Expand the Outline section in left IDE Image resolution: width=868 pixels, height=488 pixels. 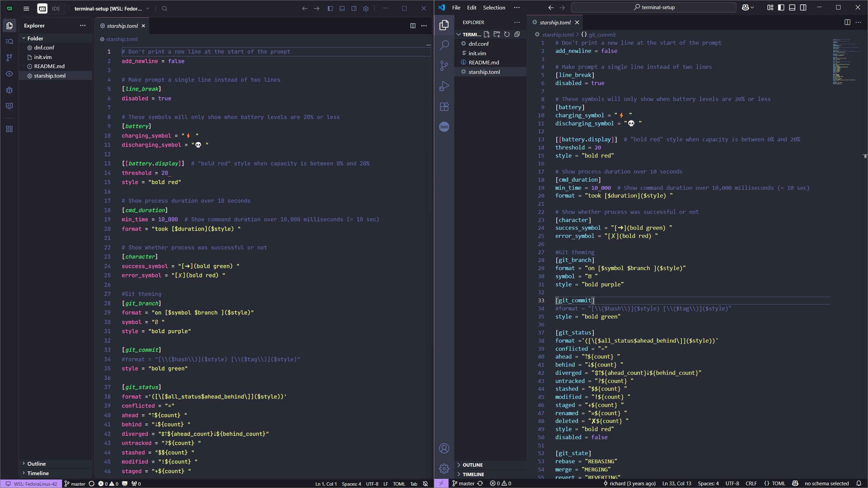(x=56, y=464)
